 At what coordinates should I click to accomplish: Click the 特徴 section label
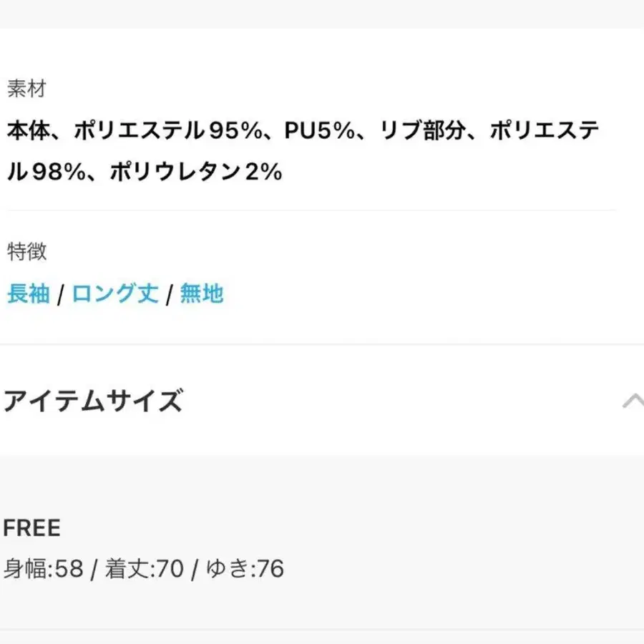coord(26,251)
